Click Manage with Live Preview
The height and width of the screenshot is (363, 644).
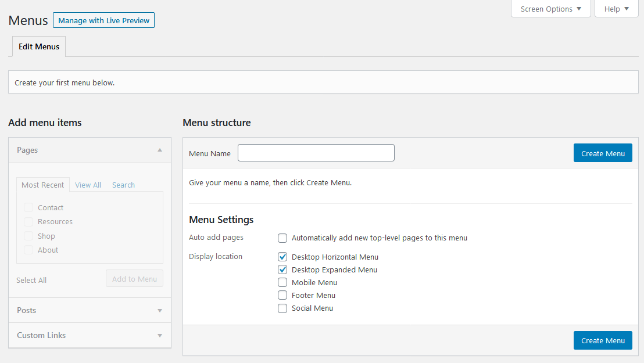pos(103,20)
